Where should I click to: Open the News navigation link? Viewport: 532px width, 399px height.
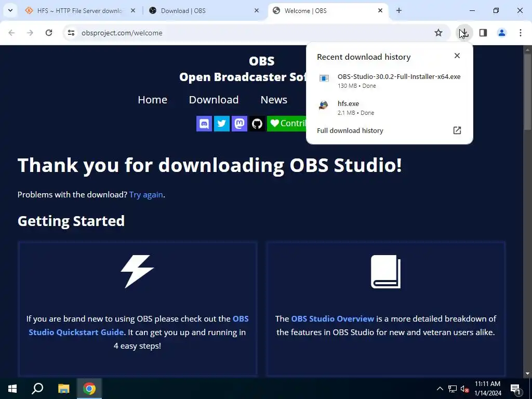pyautogui.click(x=274, y=100)
